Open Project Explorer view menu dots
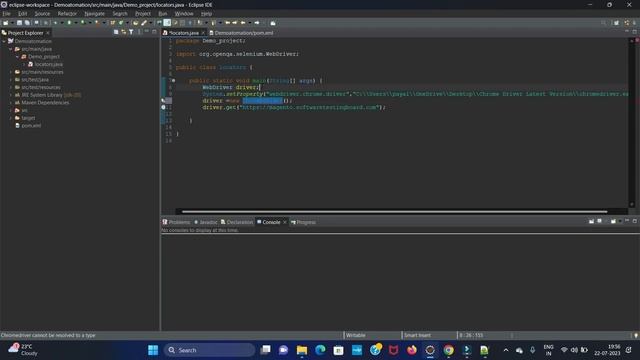Image resolution: width=640 pixels, height=360 pixels. pyautogui.click(x=140, y=32)
